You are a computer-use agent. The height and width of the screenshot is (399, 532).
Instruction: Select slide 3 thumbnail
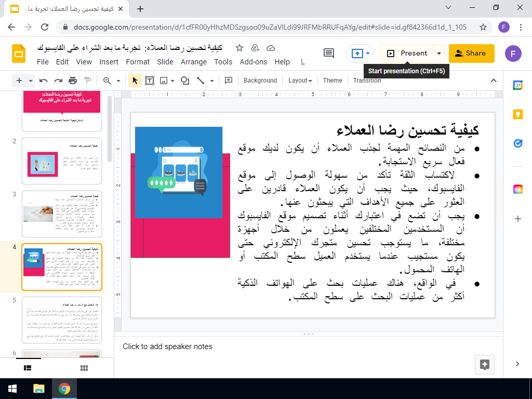point(62,214)
